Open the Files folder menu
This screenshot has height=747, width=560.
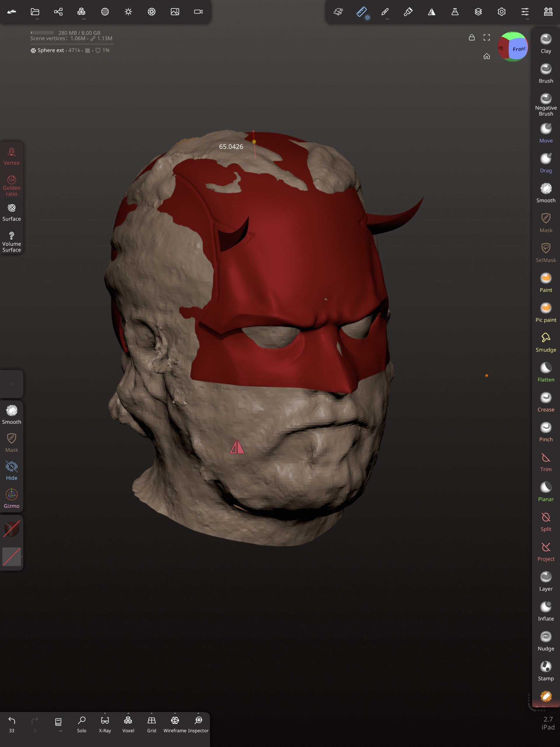35,12
